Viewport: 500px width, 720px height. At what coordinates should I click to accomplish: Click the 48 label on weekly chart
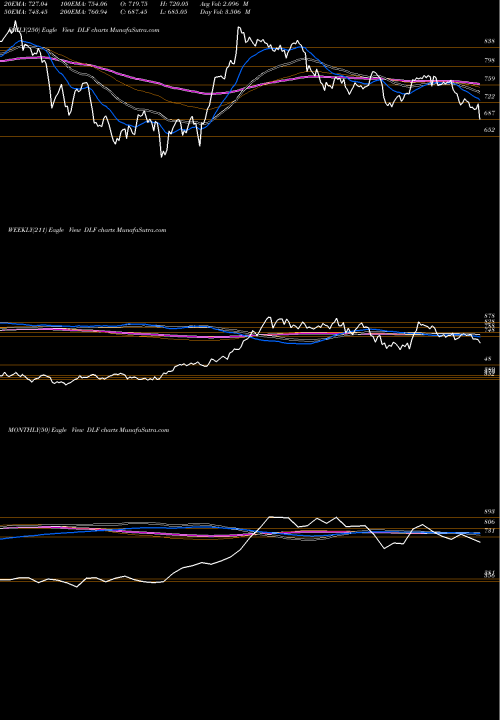[x=489, y=359]
